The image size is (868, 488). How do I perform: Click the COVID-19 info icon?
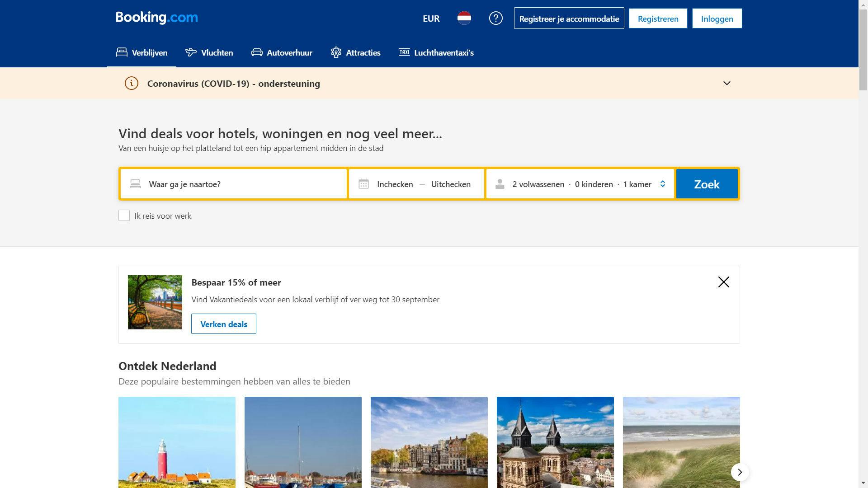point(131,83)
